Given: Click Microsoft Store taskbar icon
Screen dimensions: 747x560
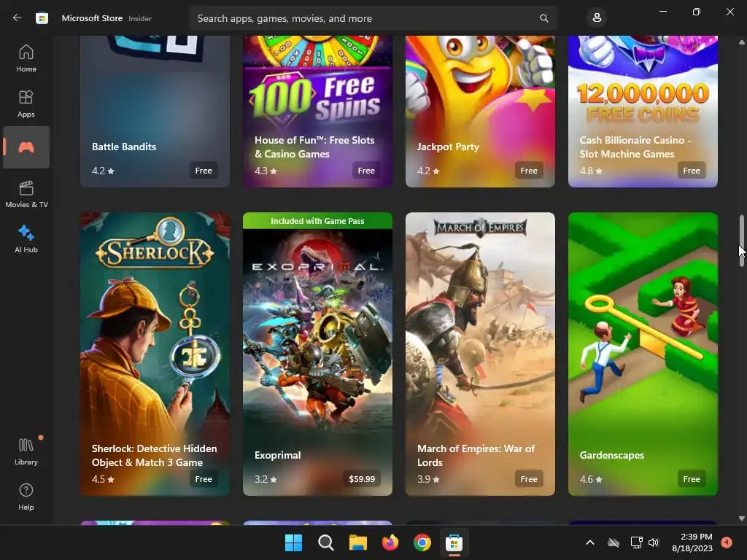Looking at the screenshot, I should tap(454, 542).
